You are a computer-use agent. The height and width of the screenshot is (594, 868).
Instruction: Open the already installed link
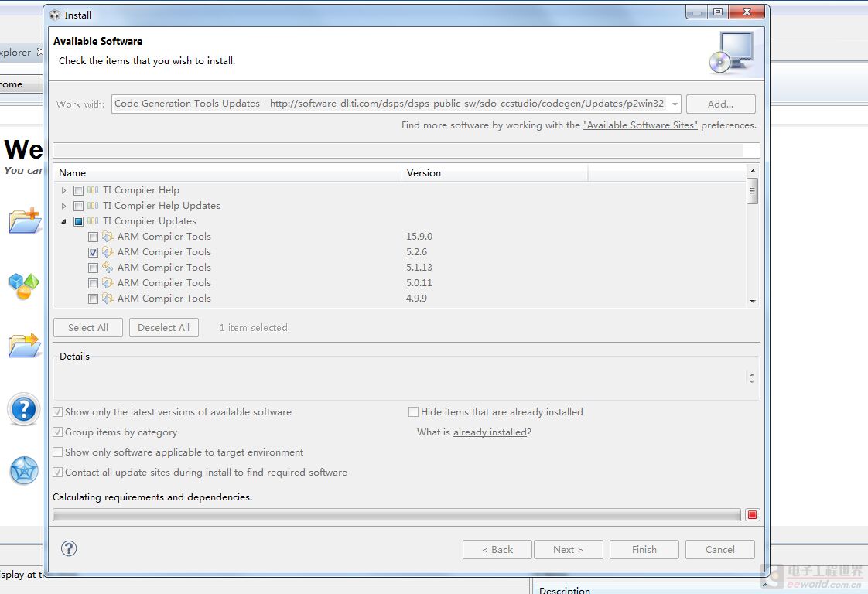490,432
